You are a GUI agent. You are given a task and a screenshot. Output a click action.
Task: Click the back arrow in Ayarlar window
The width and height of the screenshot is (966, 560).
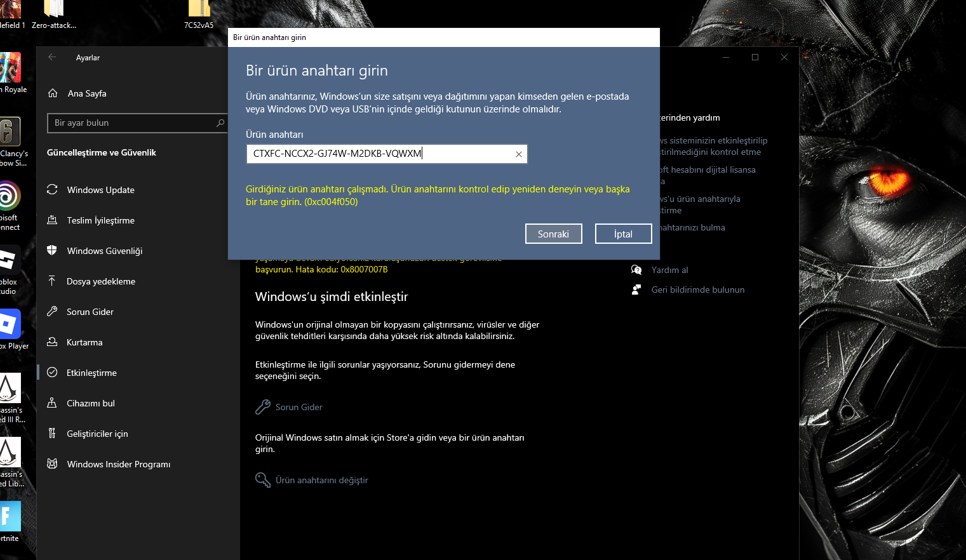tap(52, 57)
